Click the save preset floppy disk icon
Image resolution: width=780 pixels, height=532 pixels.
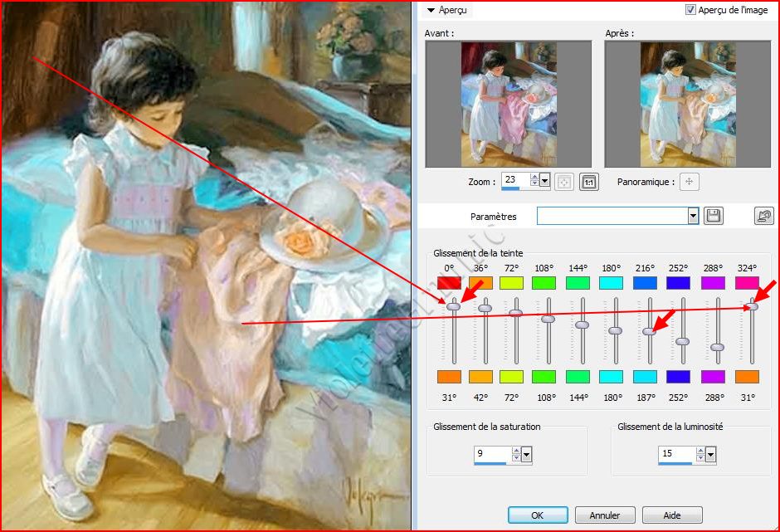tap(713, 217)
